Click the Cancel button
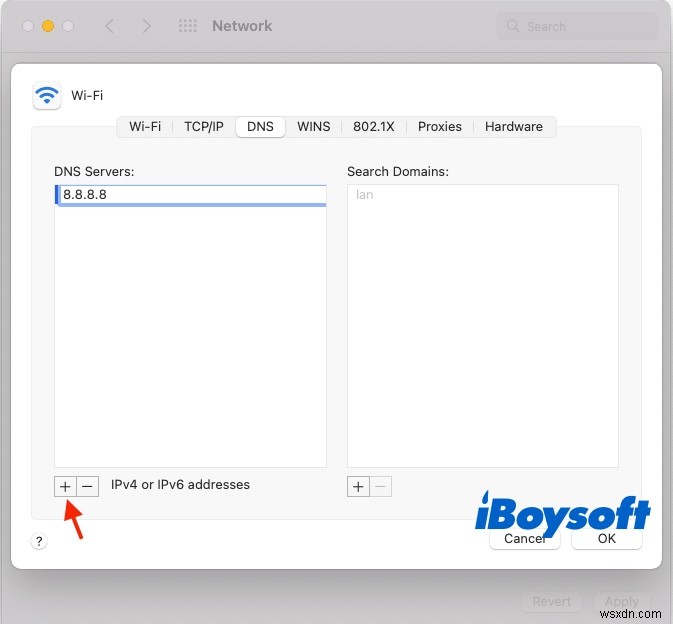673x624 pixels. click(525, 539)
